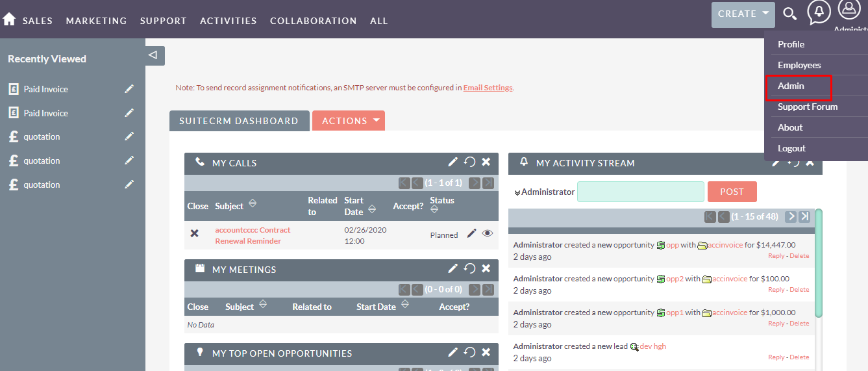Viewport: 868px width, 371px height.
Task: Open the opp1 opportunity link
Action: 675,313
